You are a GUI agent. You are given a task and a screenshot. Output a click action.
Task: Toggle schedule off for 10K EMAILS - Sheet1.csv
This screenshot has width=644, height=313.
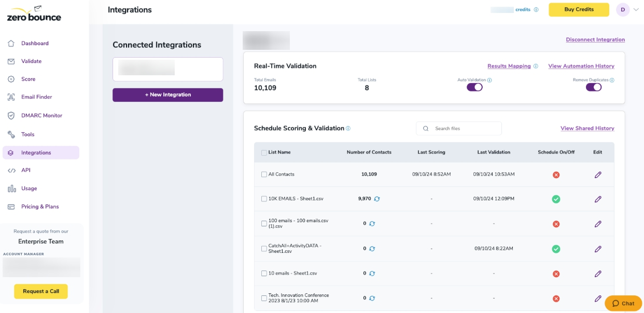click(x=556, y=199)
